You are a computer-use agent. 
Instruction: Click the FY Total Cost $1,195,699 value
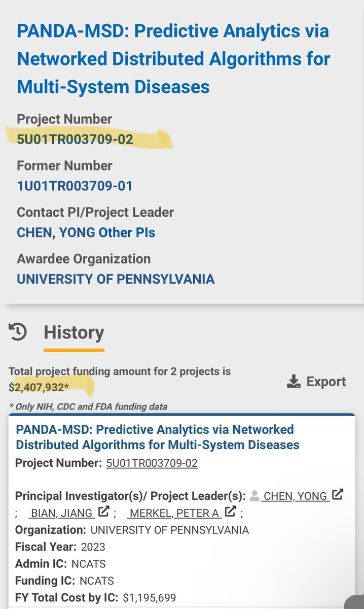click(150, 598)
